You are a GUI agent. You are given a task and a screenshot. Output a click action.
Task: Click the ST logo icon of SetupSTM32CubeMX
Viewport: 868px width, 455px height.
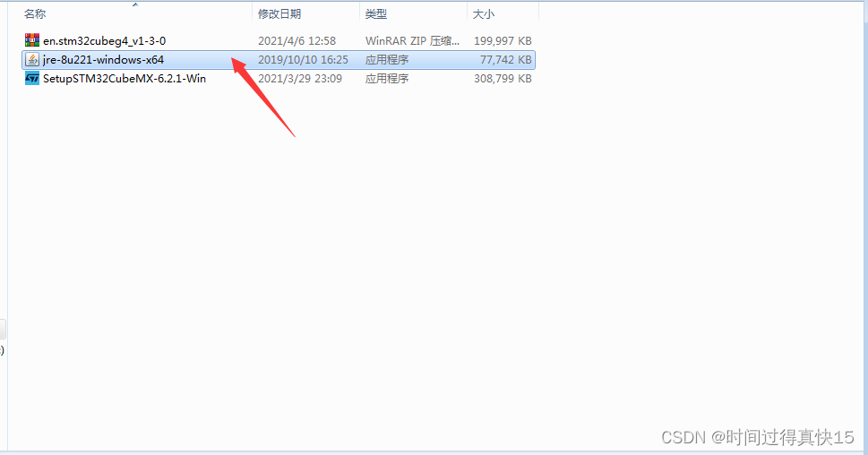[x=32, y=78]
